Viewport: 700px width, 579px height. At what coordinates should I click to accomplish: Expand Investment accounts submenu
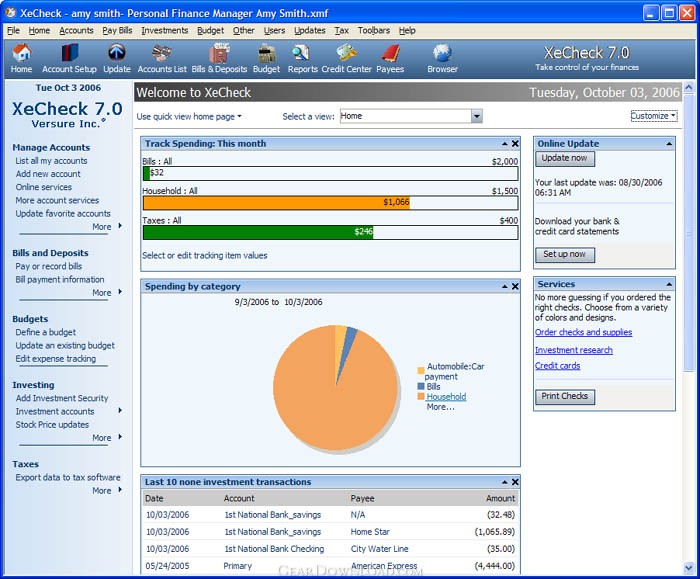(x=120, y=411)
